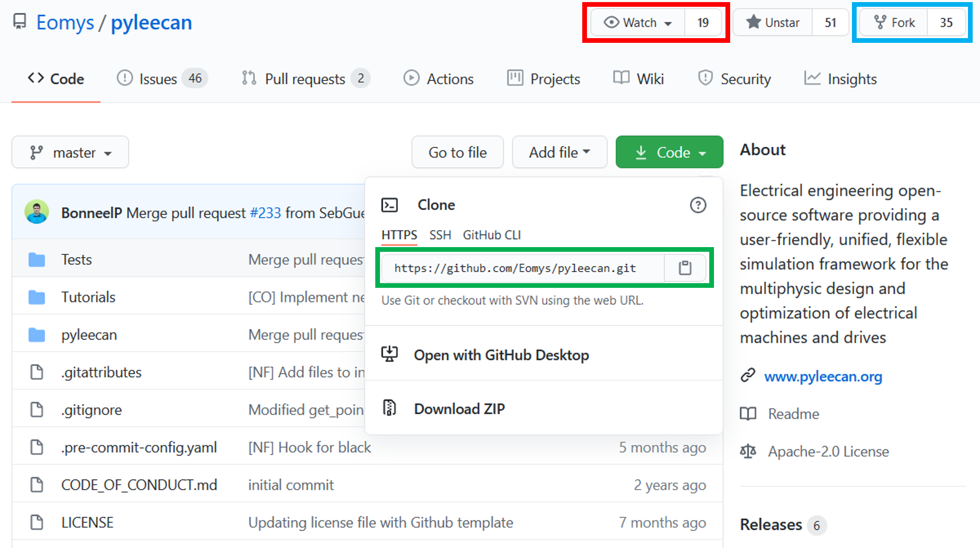
Task: Open the pyleecan repository name link
Action: point(152,22)
